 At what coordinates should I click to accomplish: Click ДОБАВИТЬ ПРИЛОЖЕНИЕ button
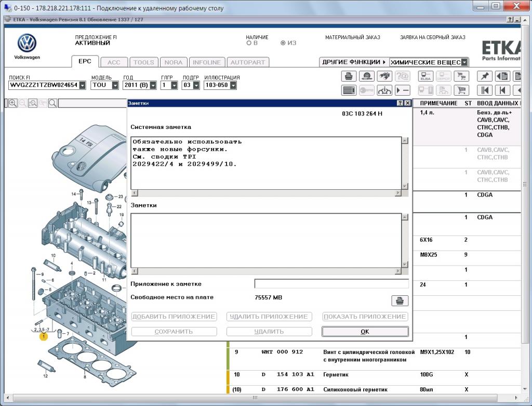coord(174,317)
